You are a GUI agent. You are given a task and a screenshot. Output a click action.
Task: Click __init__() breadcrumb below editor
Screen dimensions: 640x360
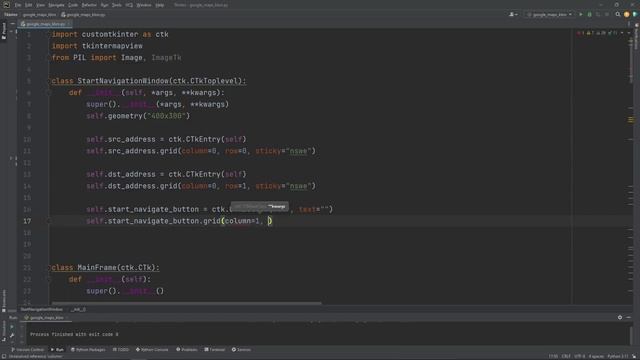78,309
